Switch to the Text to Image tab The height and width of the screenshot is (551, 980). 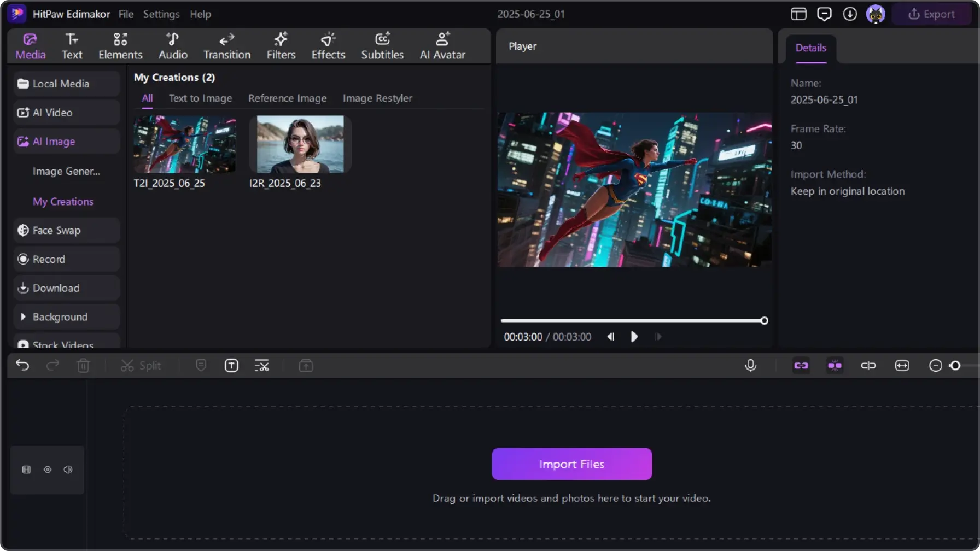tap(200, 98)
